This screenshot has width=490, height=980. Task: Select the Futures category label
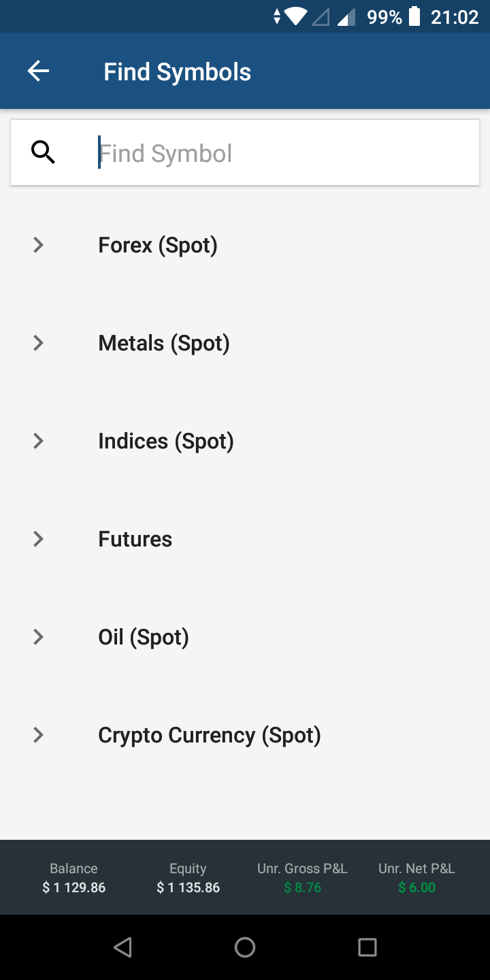pos(135,539)
